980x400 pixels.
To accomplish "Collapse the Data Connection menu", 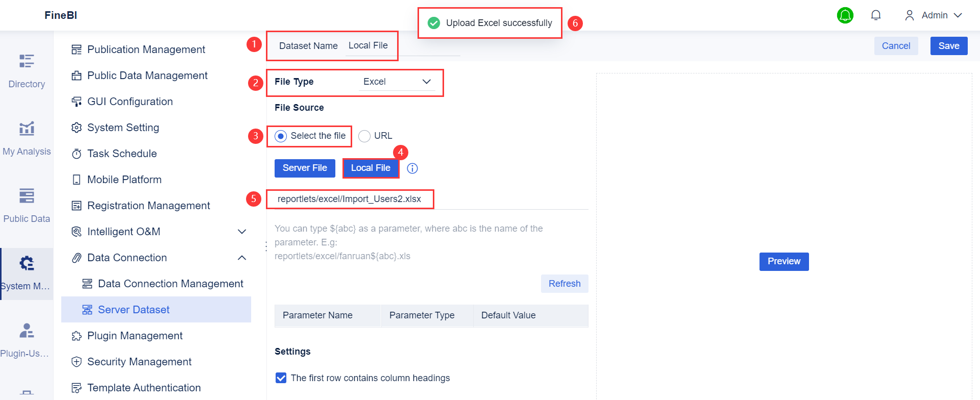I will click(x=242, y=258).
